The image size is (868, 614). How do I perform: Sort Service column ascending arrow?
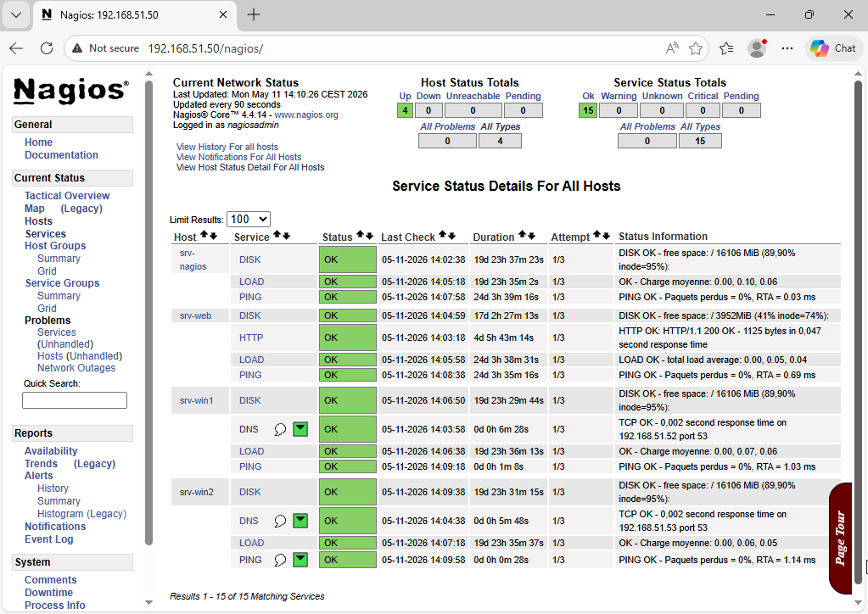click(277, 235)
